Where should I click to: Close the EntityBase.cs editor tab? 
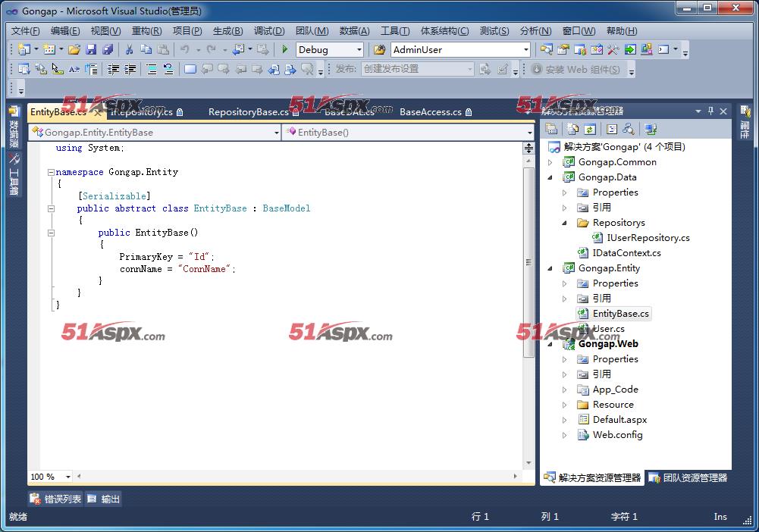pos(97,112)
